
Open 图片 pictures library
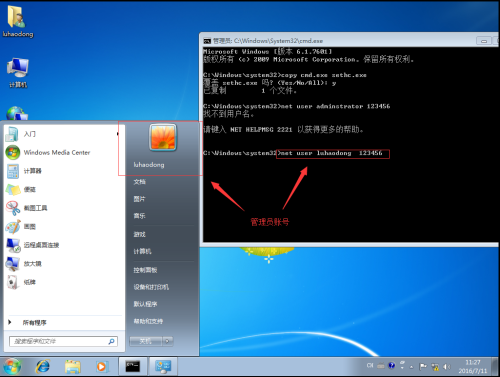(x=139, y=199)
